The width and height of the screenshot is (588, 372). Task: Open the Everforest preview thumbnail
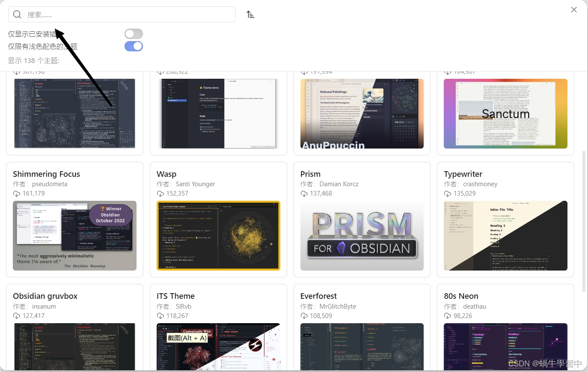(x=362, y=347)
